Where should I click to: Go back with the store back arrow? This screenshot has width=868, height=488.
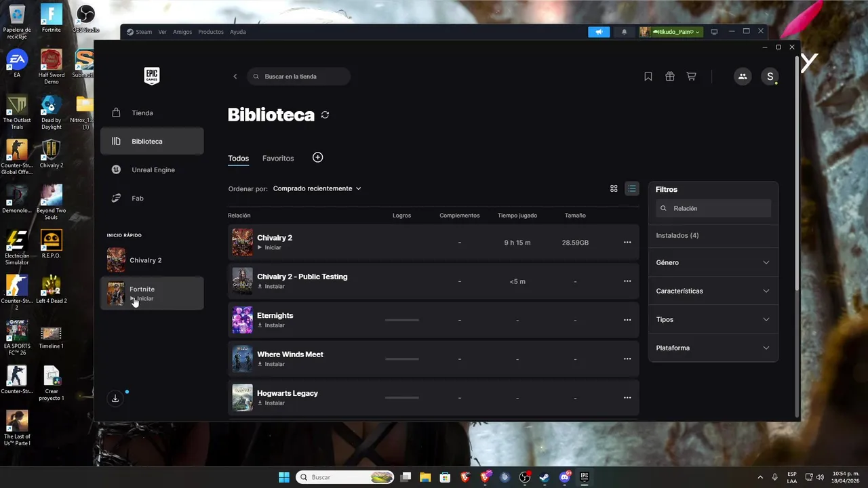(235, 77)
